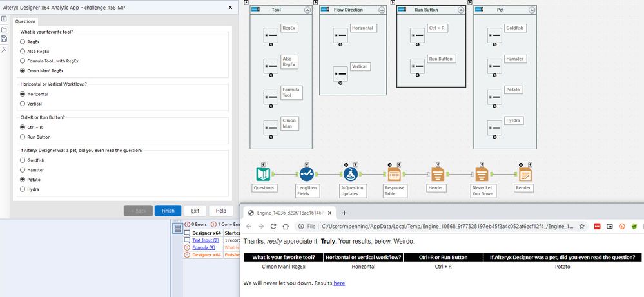The width and height of the screenshot is (644, 297).
Task: Click the save icon in the app sidebar
Action: tap(4, 39)
